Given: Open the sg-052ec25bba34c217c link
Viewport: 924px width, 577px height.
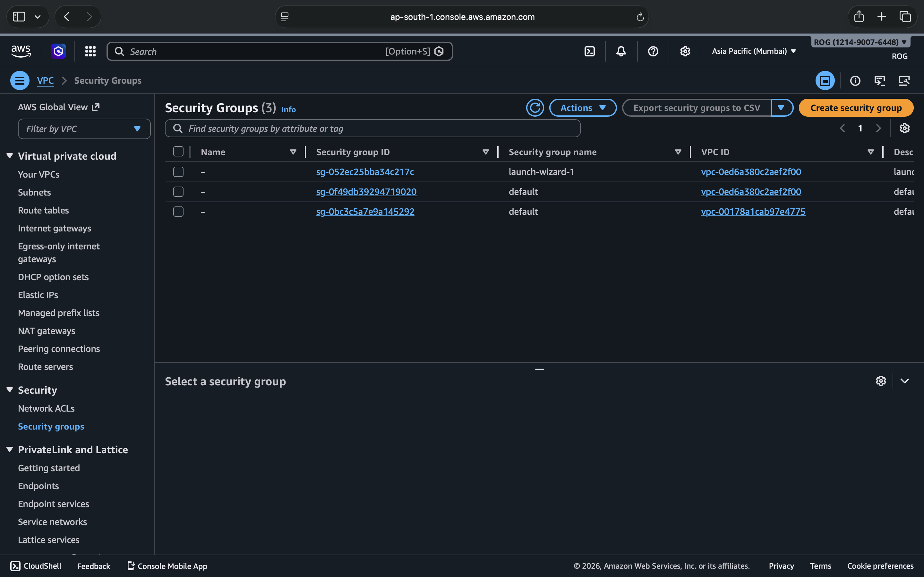Looking at the screenshot, I should tap(365, 172).
